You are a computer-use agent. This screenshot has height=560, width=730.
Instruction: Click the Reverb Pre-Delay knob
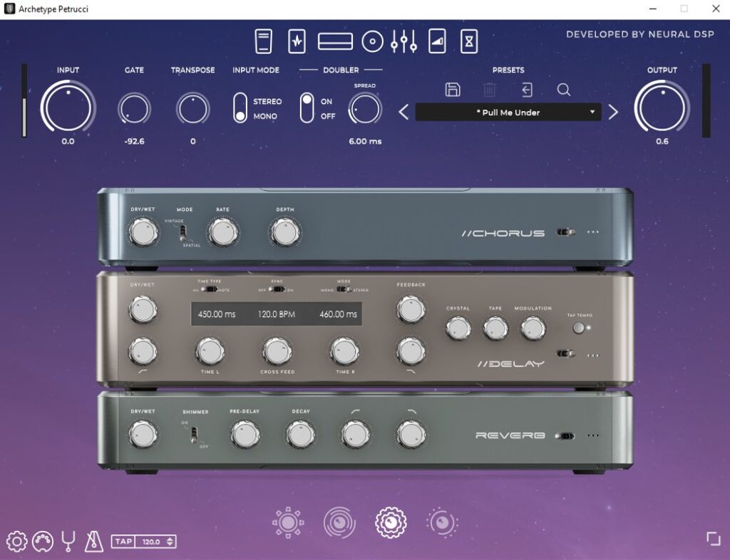245,435
